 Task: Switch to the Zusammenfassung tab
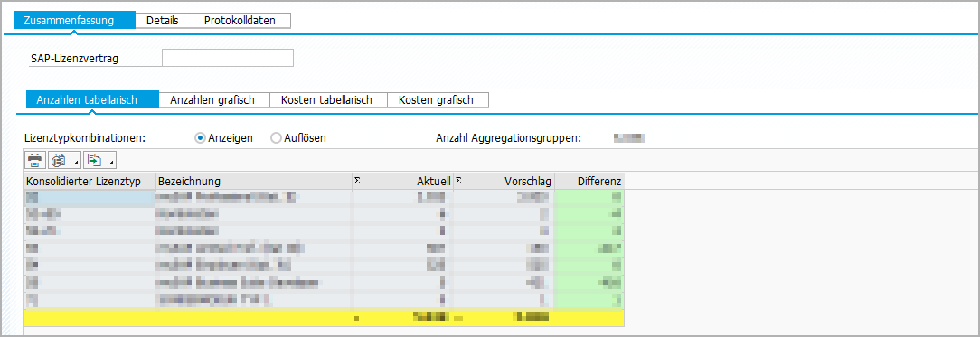pos(74,20)
